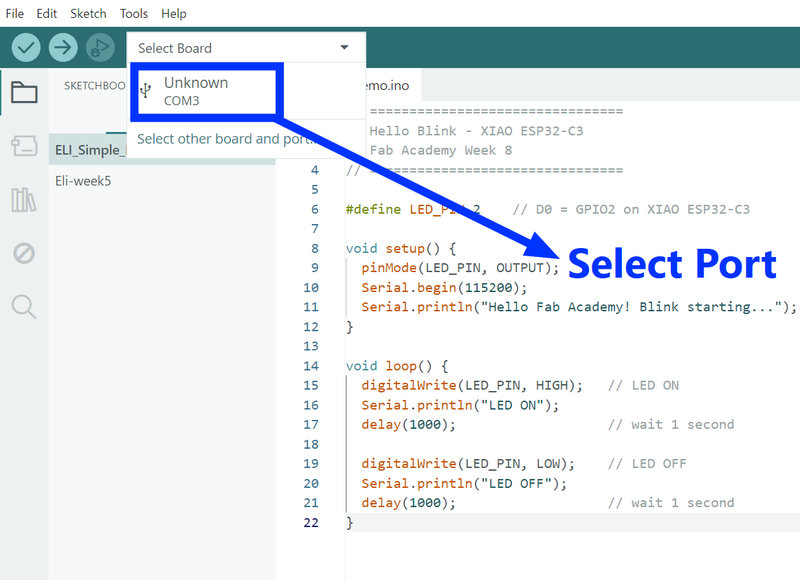
Task: Click the Serial.println("LED OFF") line
Action: (464, 483)
